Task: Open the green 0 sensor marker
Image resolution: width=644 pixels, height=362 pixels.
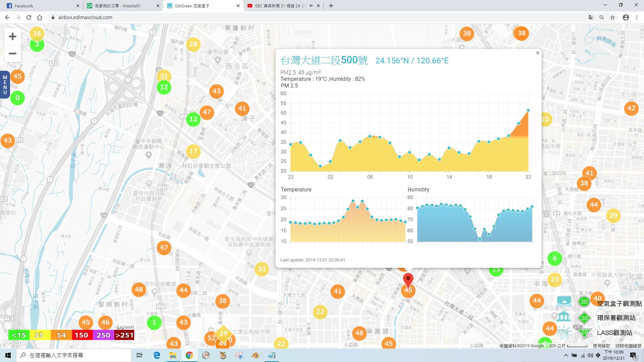Action: [x=17, y=98]
